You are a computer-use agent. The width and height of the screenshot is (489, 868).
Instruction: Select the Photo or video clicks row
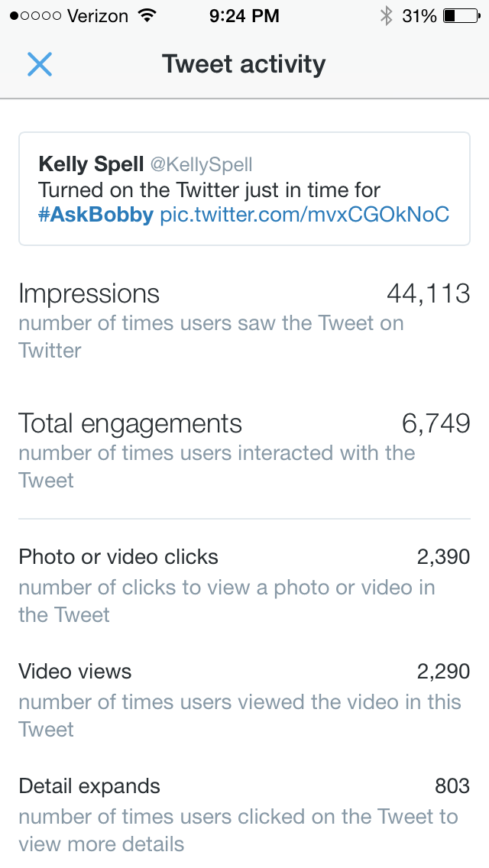[x=118, y=557]
